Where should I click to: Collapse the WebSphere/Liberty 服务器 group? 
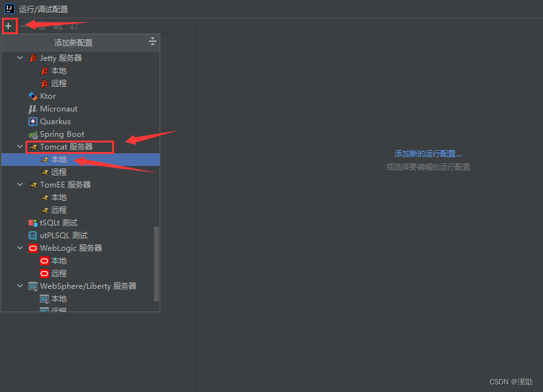coord(20,286)
